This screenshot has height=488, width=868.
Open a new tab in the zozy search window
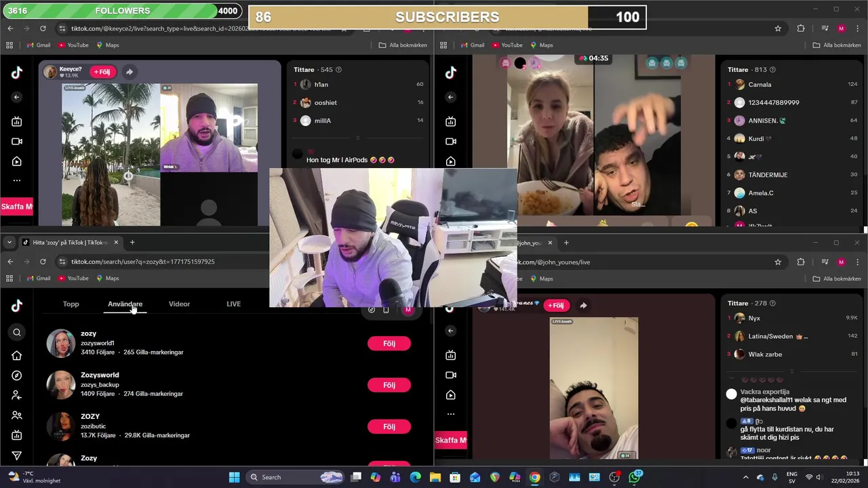[132, 243]
